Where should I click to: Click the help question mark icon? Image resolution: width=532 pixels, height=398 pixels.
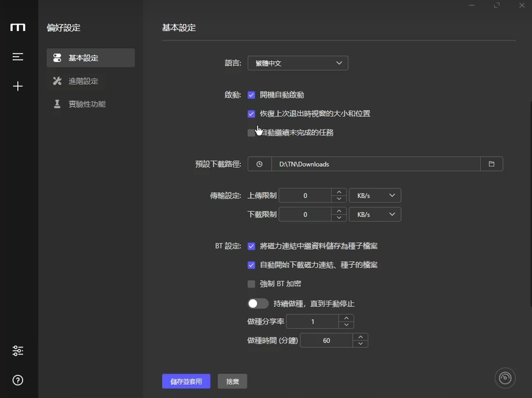click(x=18, y=380)
